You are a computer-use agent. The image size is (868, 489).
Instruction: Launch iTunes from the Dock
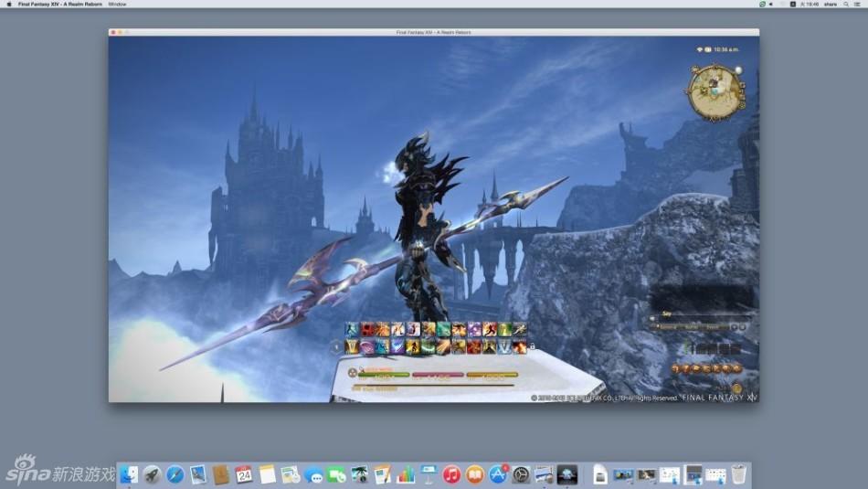click(451, 474)
